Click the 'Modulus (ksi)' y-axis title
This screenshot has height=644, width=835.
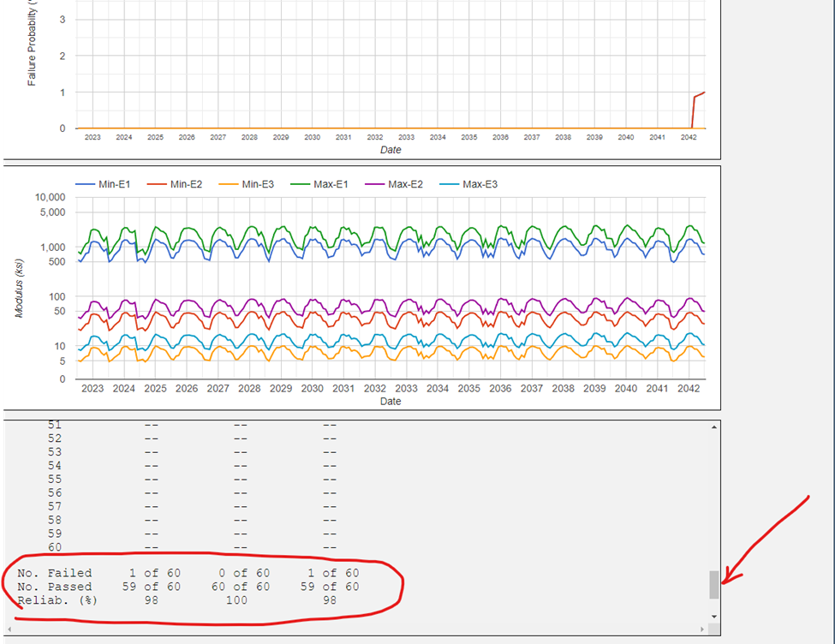(x=19, y=287)
